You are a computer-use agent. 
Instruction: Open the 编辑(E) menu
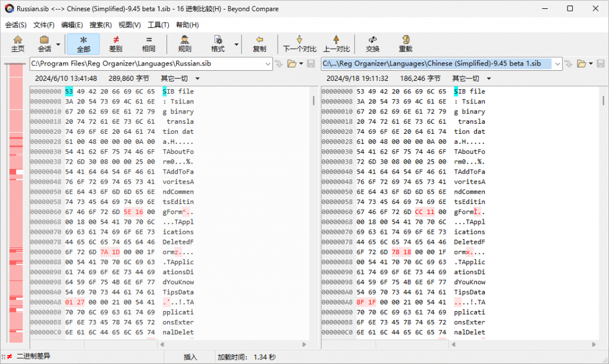tap(72, 25)
